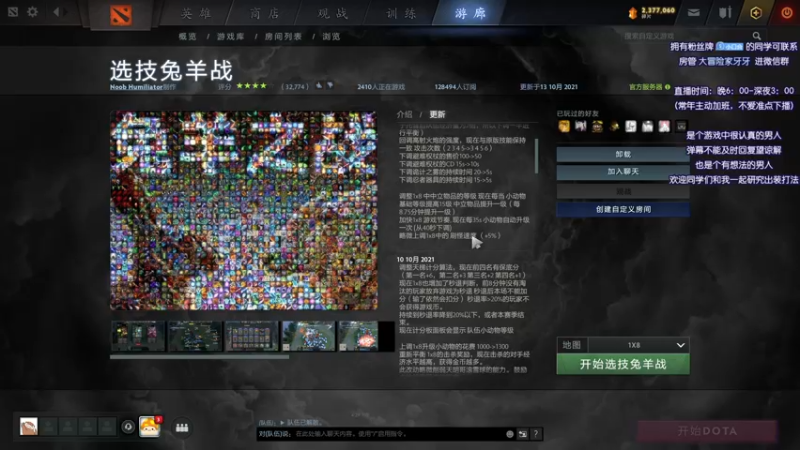Click the green 开始选技兔羊战 play button
Viewport: 800px width, 450px height.
(x=623, y=364)
